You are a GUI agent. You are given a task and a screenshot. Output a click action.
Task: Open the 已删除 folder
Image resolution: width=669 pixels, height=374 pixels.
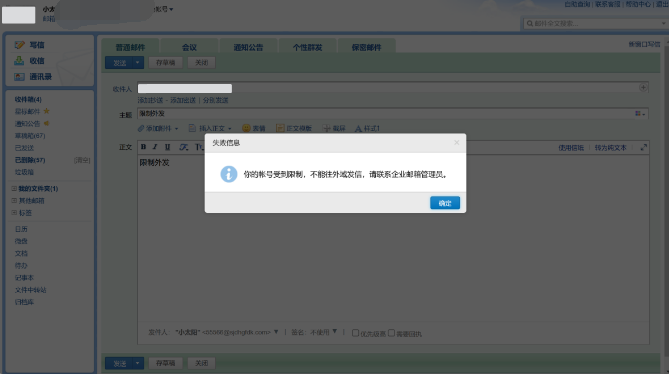30,160
